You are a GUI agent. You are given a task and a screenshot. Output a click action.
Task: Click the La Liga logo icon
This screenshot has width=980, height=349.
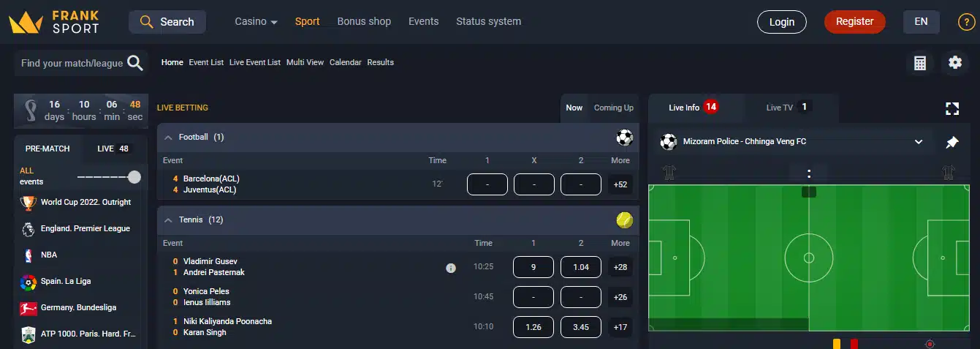29,282
